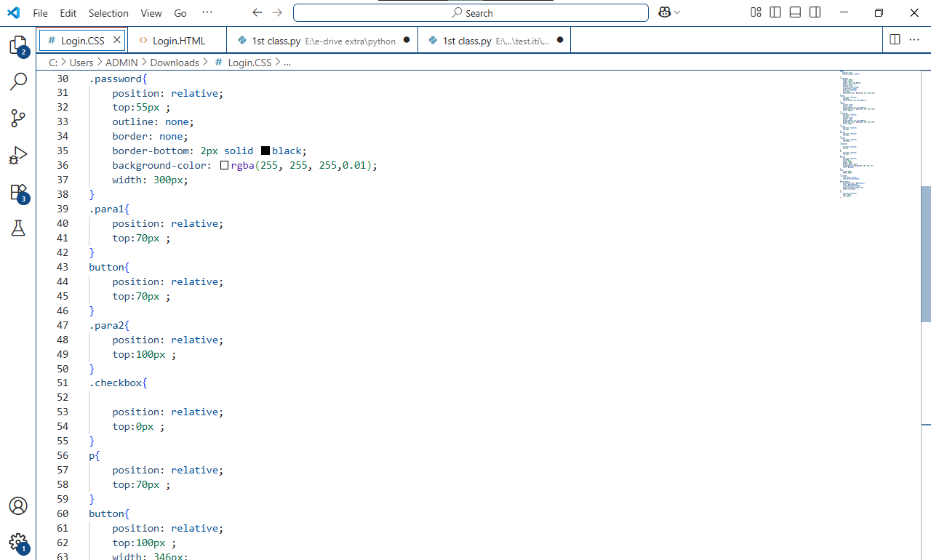The height and width of the screenshot is (560, 931).
Task: Toggle the Primary Side Bar layout button
Action: point(775,12)
